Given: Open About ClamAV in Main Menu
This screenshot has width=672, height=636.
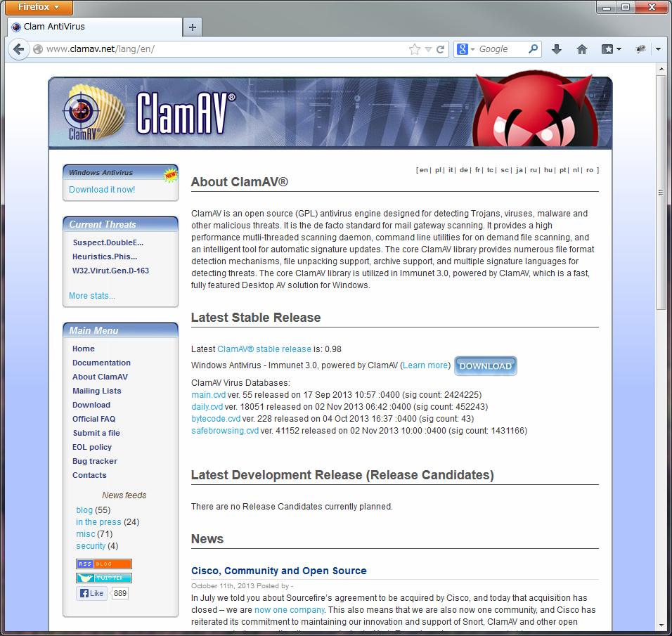Looking at the screenshot, I should click(x=101, y=377).
